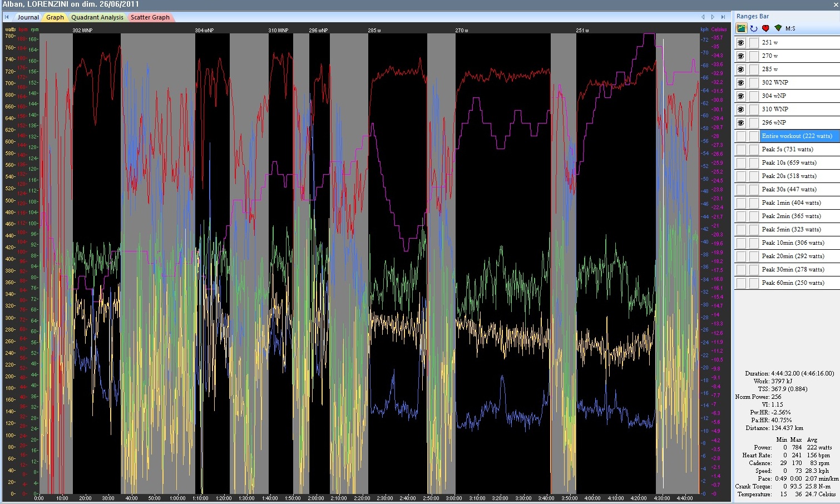The image size is (840, 504).
Task: Select the 'Peak 30s (447 watts)' range
Action: 800,189
